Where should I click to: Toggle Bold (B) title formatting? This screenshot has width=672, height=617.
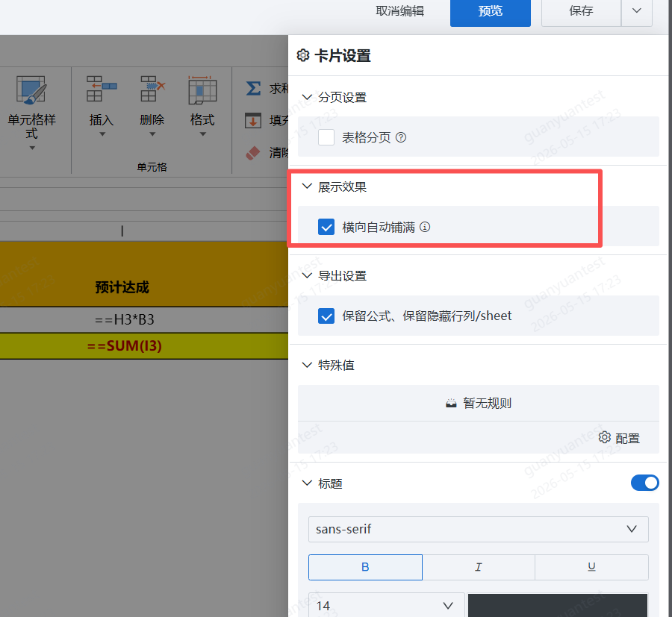(x=365, y=567)
